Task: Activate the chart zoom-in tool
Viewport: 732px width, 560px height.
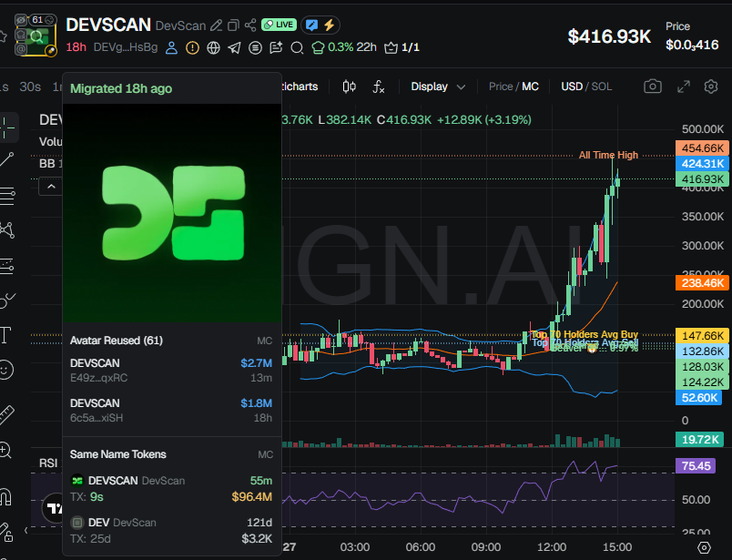Action: (5, 450)
